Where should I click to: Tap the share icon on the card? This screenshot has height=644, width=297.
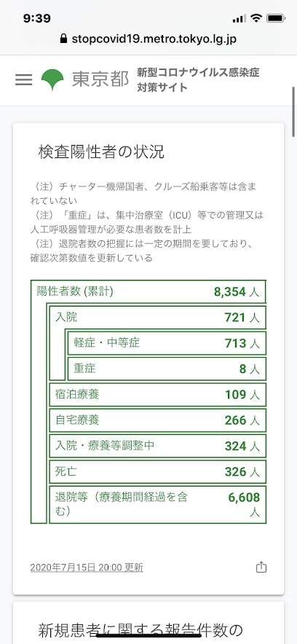coord(261,568)
